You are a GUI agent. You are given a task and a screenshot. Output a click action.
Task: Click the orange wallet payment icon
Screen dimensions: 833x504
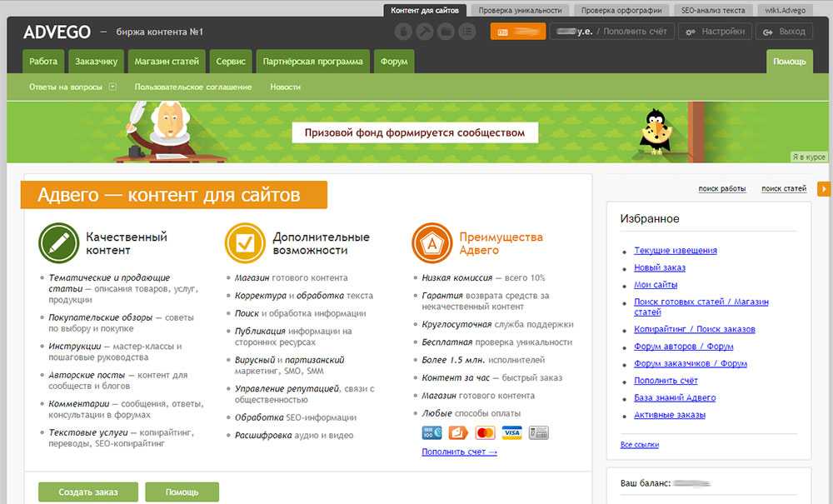point(458,433)
